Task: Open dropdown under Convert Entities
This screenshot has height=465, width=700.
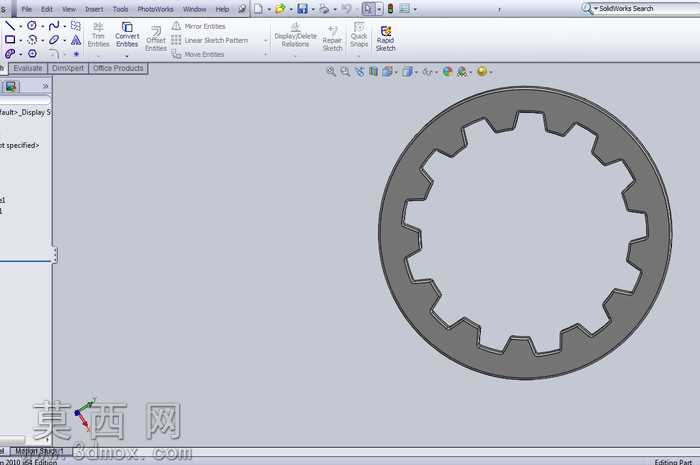Action: click(127, 56)
